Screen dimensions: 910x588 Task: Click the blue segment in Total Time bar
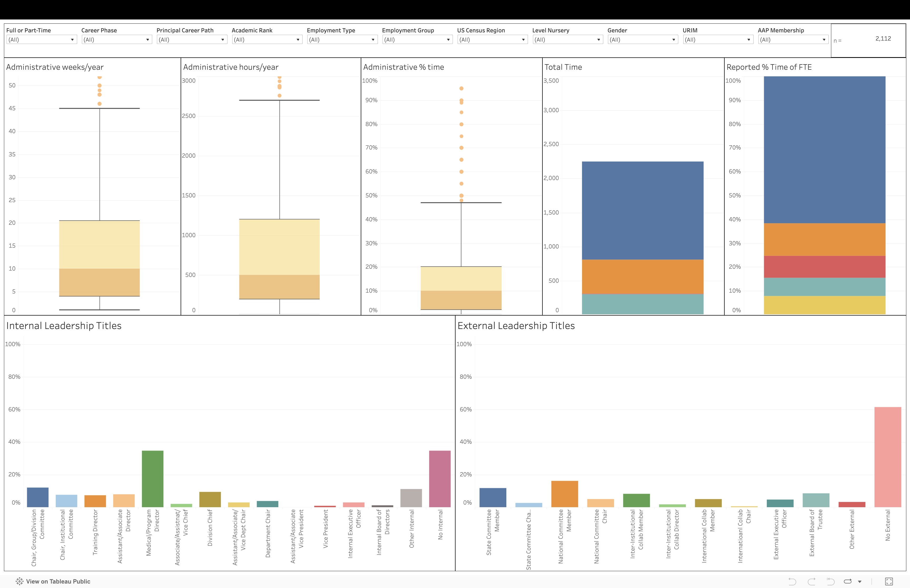click(x=642, y=210)
